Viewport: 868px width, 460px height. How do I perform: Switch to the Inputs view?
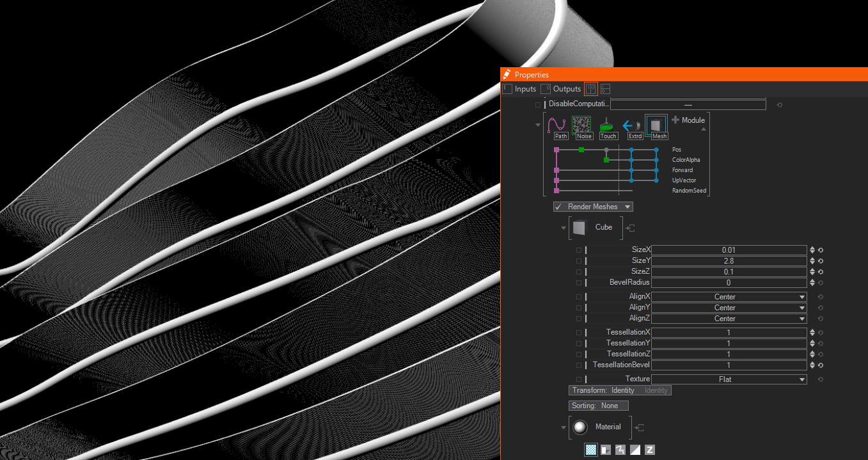pyautogui.click(x=519, y=89)
